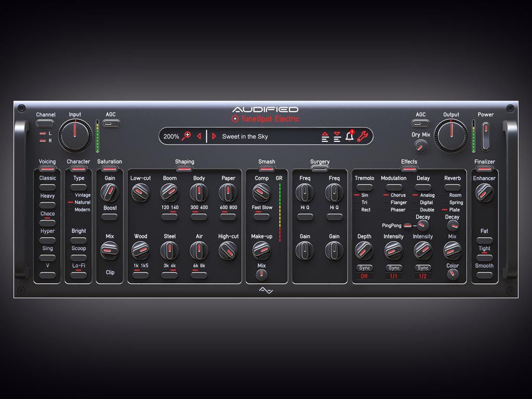Switch the Wood 1k/1k5 frequency button

pos(140,275)
